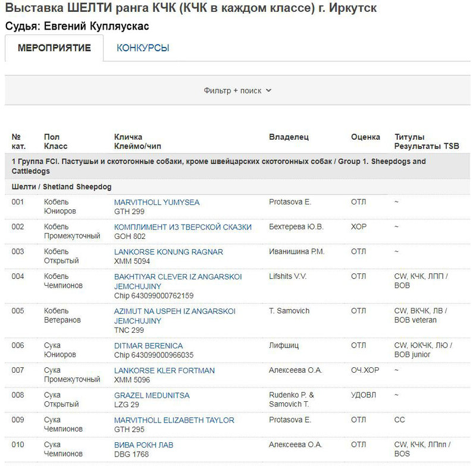The width and height of the screenshot is (476, 466).
Task: Open BAKHTIYAR CLEVER IZ ANGARSKOI JEMCHUJINY link
Action: click(x=178, y=281)
